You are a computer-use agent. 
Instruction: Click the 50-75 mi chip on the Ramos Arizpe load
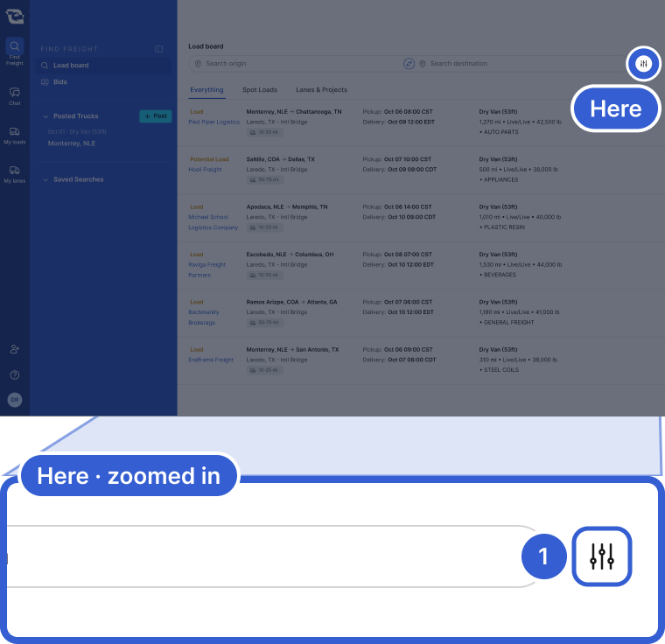tap(264, 322)
